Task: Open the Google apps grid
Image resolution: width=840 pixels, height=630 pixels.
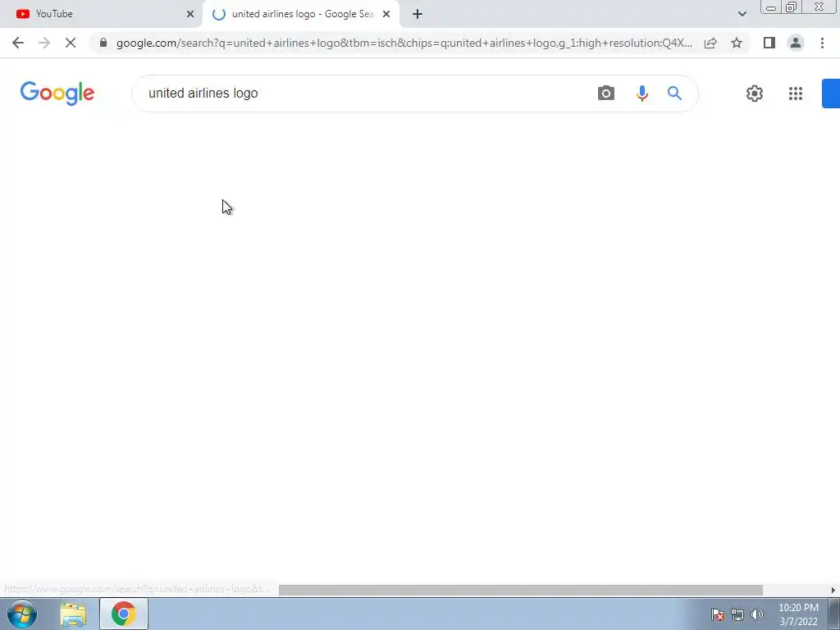Action: 796,94
